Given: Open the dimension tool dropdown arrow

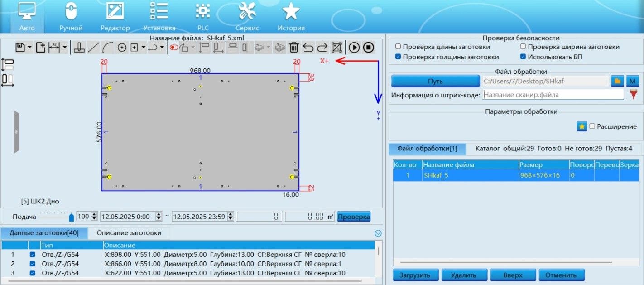Looking at the screenshot, I should (x=65, y=47).
